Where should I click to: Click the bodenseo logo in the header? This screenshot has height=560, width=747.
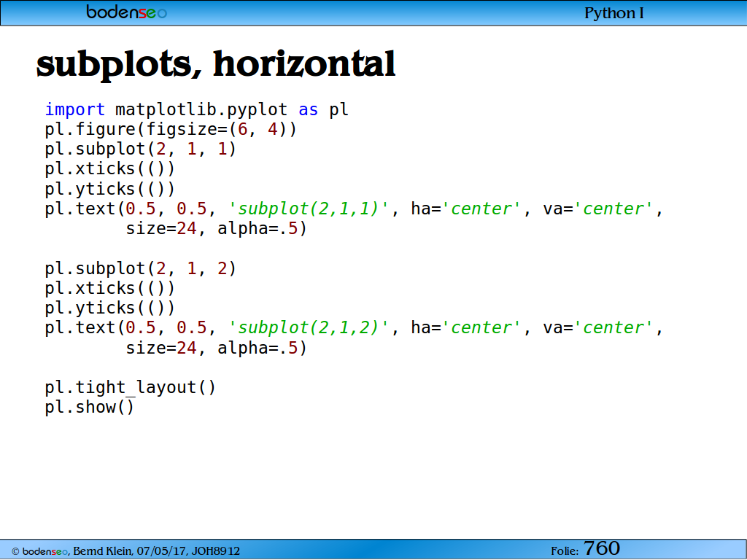click(127, 12)
